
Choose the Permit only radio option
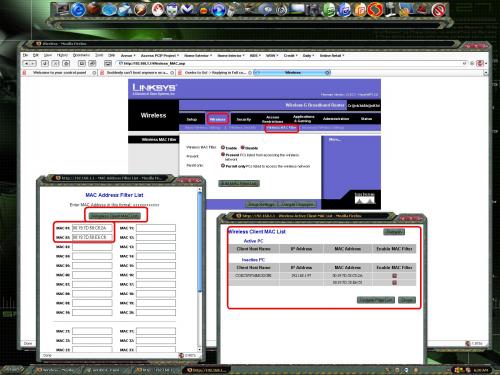point(223,166)
